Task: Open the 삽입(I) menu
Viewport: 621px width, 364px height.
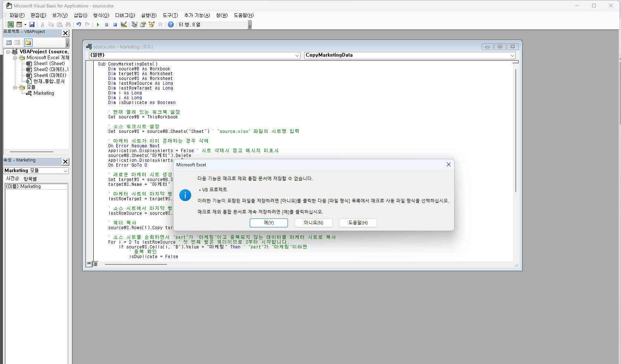Action: (x=80, y=15)
